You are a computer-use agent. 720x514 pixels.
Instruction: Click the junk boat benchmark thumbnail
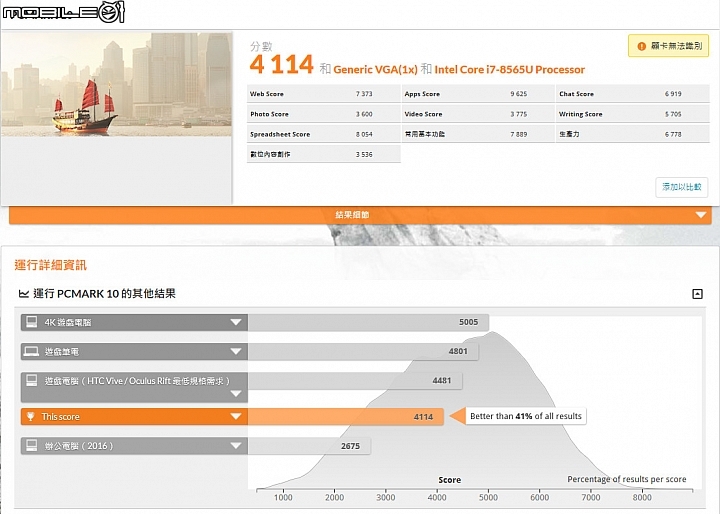117,85
